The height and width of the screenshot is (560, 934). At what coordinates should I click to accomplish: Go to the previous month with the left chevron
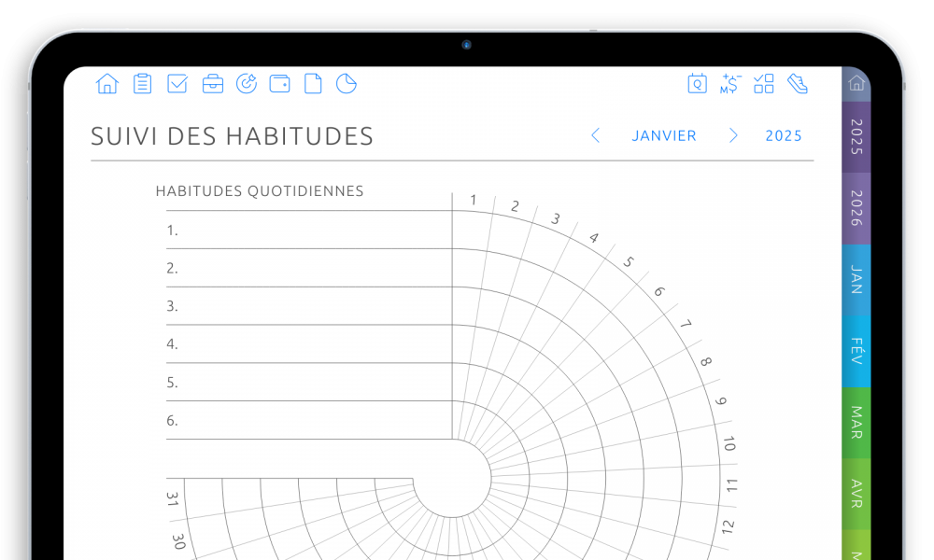(x=595, y=135)
